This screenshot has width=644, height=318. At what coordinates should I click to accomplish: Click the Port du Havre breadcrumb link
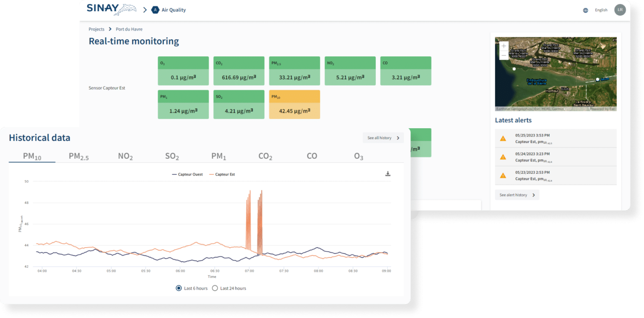pyautogui.click(x=129, y=29)
